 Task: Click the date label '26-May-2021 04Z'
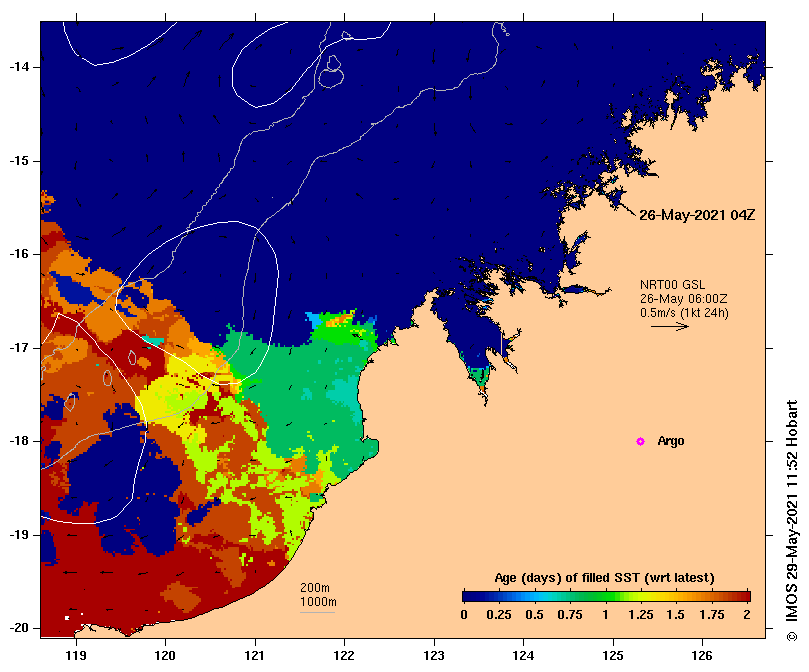(x=697, y=215)
